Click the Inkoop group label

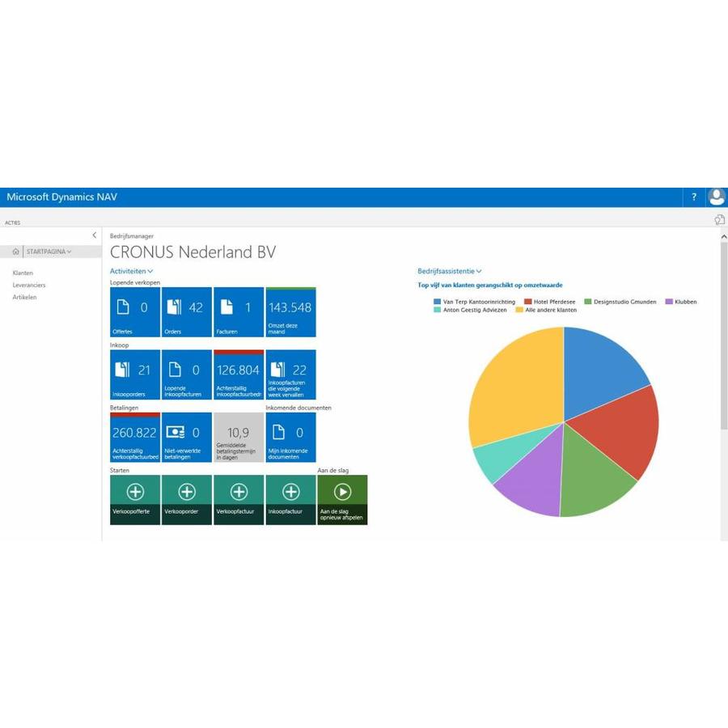[x=120, y=345]
